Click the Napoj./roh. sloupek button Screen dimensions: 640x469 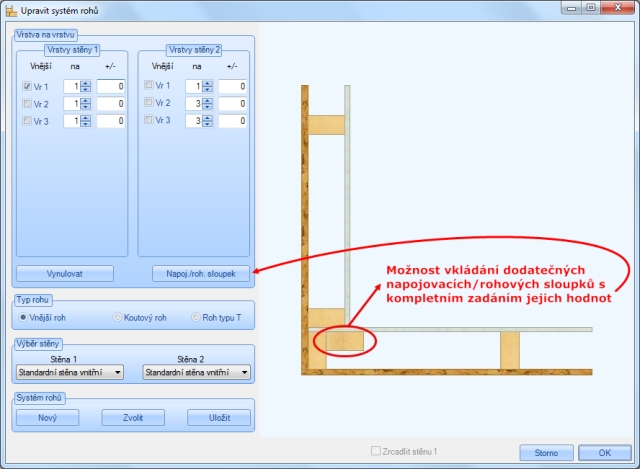(x=201, y=273)
